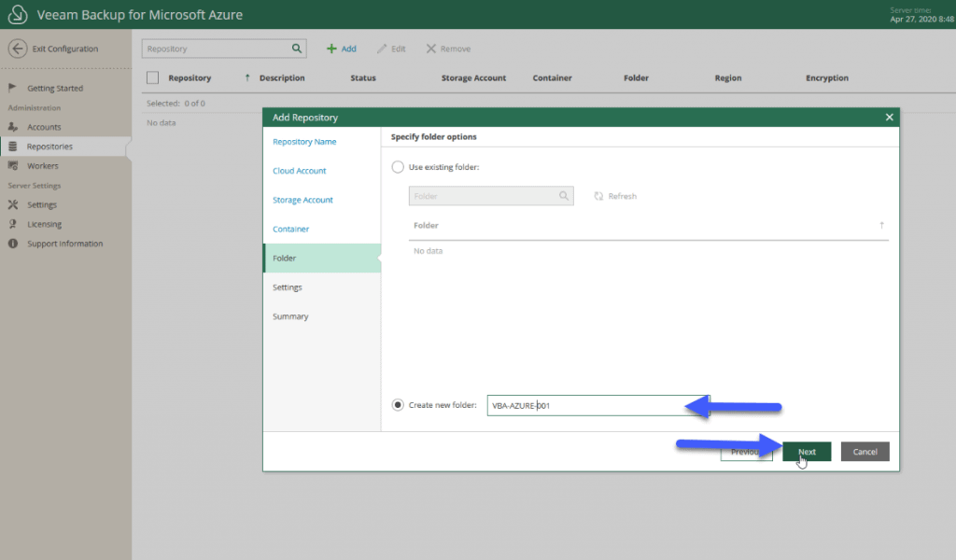The height and width of the screenshot is (560, 956).
Task: Sort by the Description column header
Action: point(282,78)
